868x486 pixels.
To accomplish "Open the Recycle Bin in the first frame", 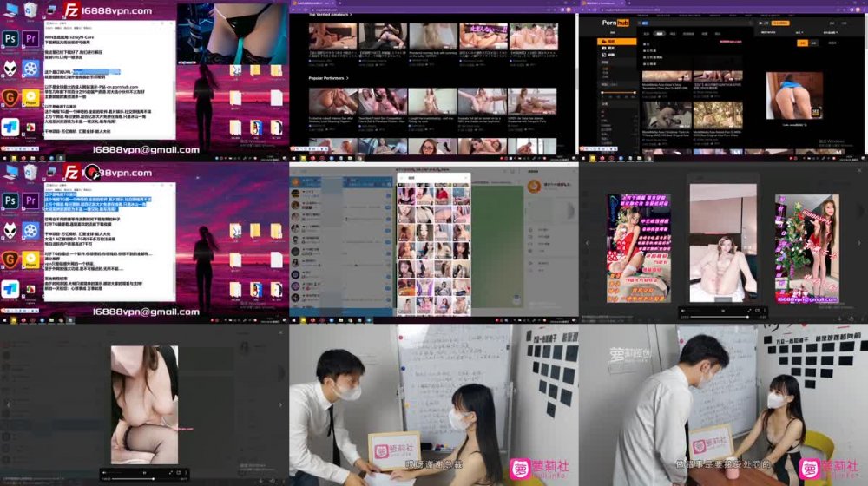I will pos(31,10).
